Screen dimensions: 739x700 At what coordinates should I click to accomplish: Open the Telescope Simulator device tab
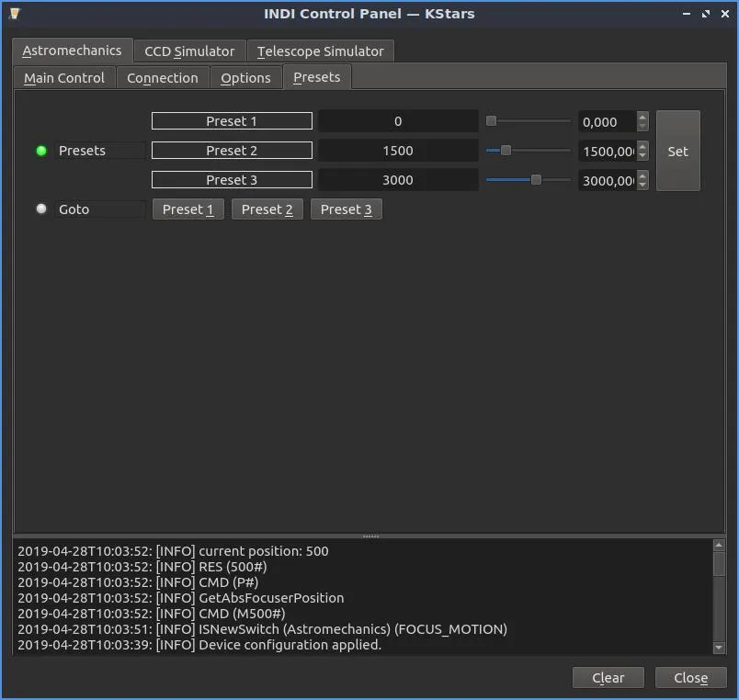click(321, 51)
